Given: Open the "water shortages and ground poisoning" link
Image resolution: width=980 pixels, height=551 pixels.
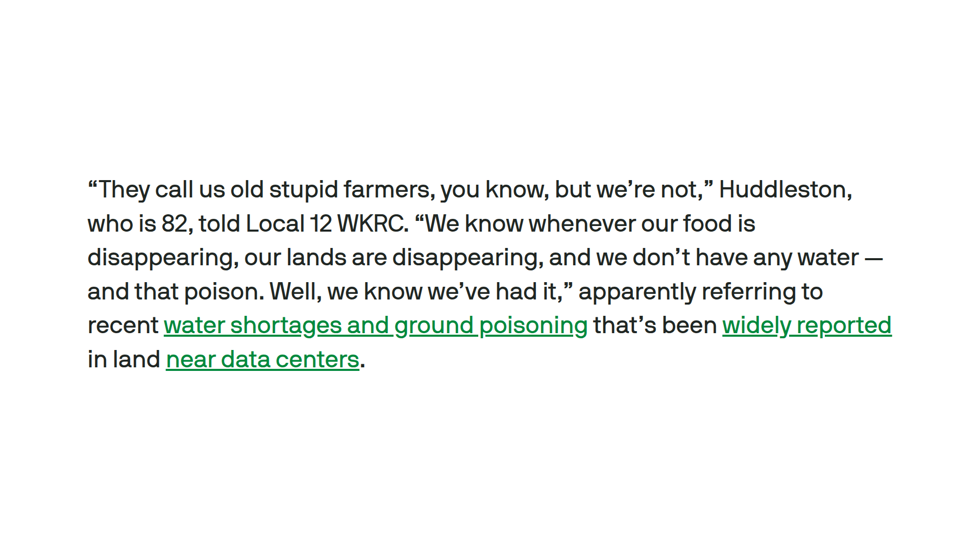Looking at the screenshot, I should coord(375,325).
